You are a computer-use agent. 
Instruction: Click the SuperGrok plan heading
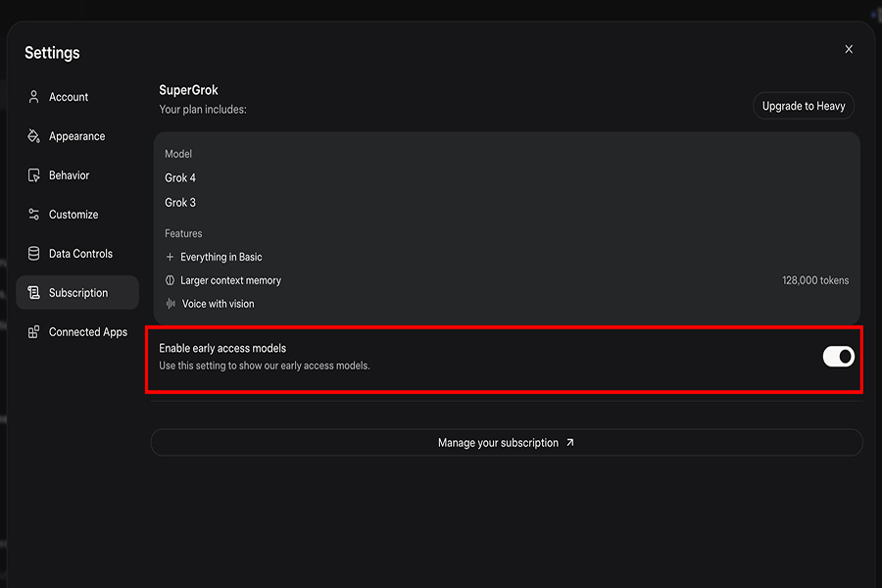click(x=188, y=90)
